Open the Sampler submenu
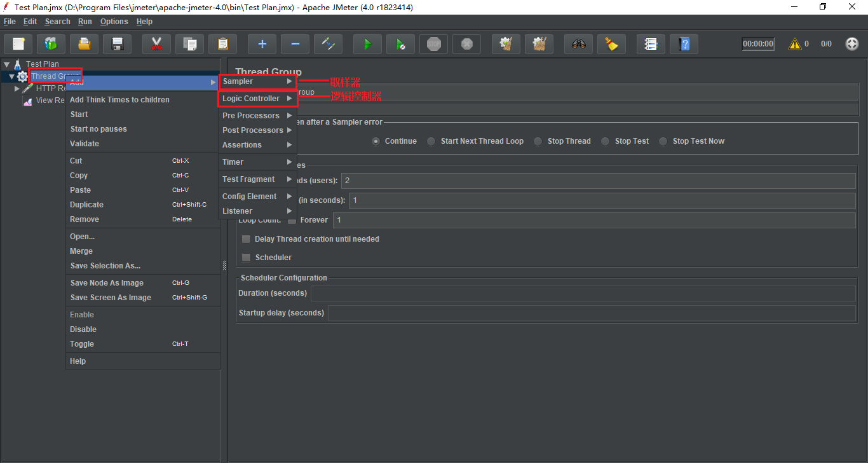This screenshot has width=868, height=463. 257,81
